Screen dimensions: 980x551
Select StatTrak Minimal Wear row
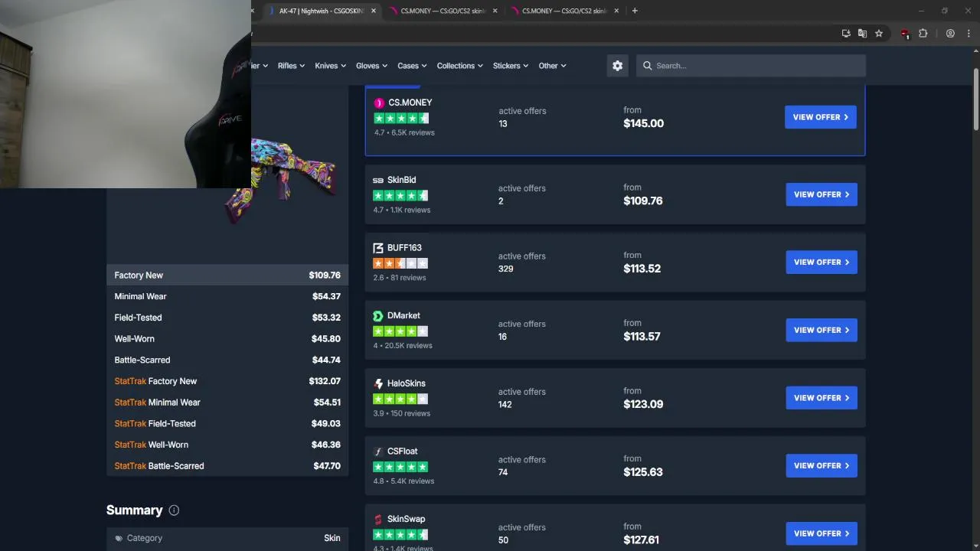click(227, 403)
